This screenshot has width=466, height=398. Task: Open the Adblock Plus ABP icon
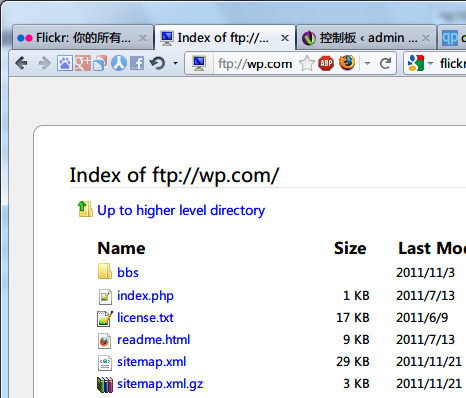(326, 63)
